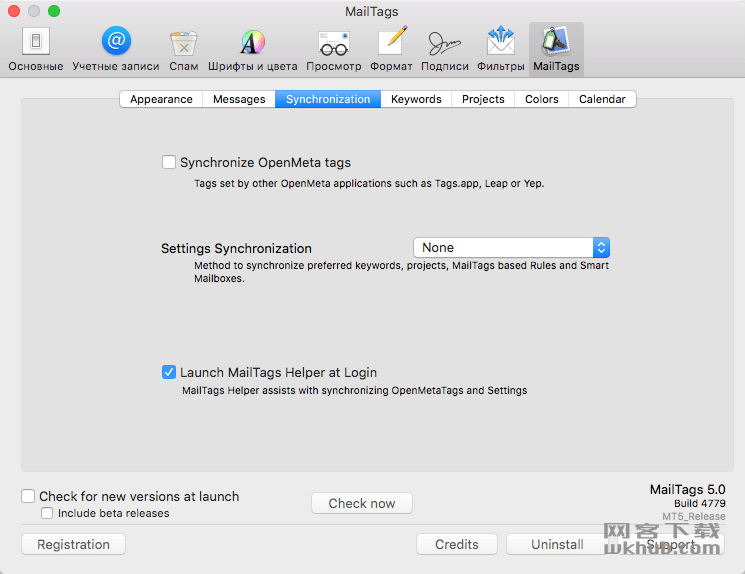Uncheck Launch MailTags Helper at Login
This screenshot has height=574, width=745.
click(169, 372)
